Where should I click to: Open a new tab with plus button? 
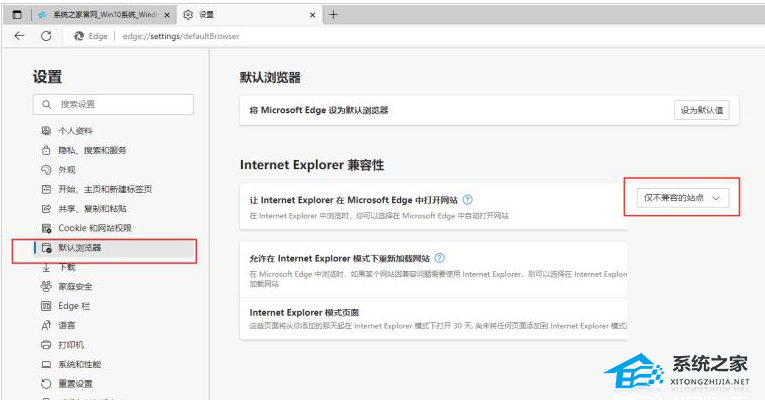[x=333, y=15]
